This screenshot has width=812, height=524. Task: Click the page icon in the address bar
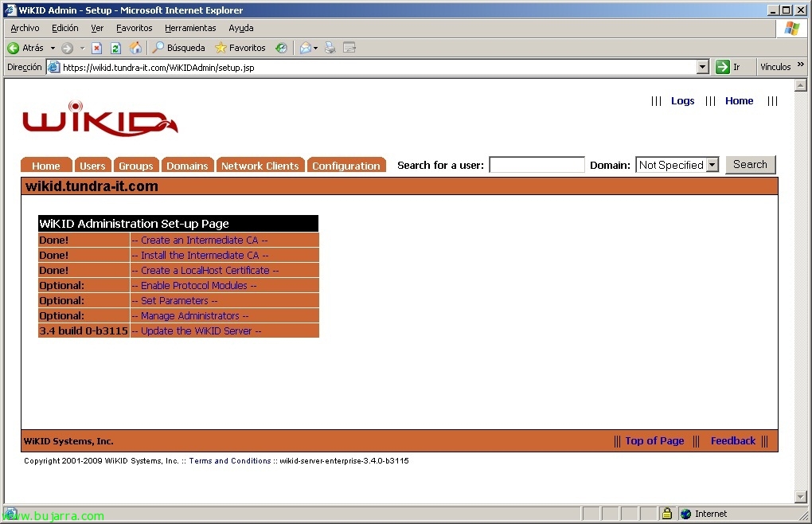point(53,67)
